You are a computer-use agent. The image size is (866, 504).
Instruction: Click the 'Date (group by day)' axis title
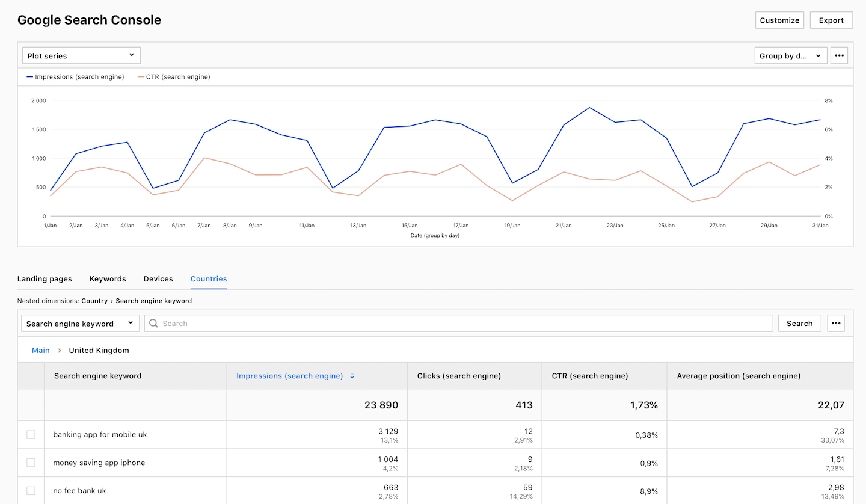click(435, 236)
